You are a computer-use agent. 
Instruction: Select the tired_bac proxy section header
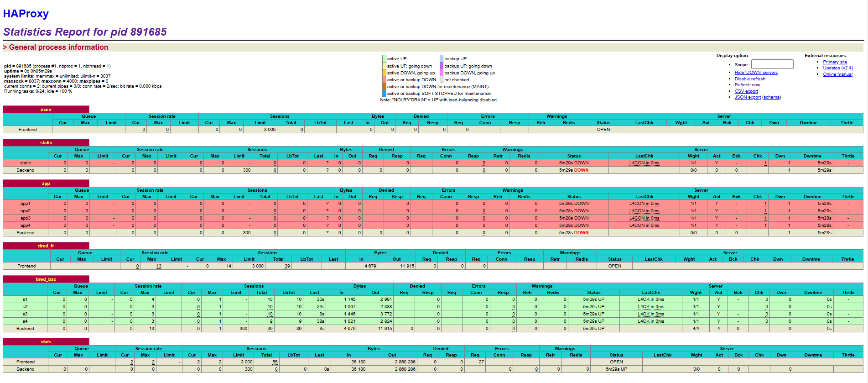pyautogui.click(x=46, y=279)
